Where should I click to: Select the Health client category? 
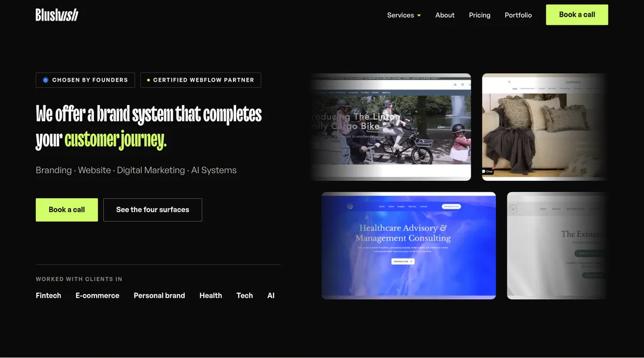tap(210, 295)
